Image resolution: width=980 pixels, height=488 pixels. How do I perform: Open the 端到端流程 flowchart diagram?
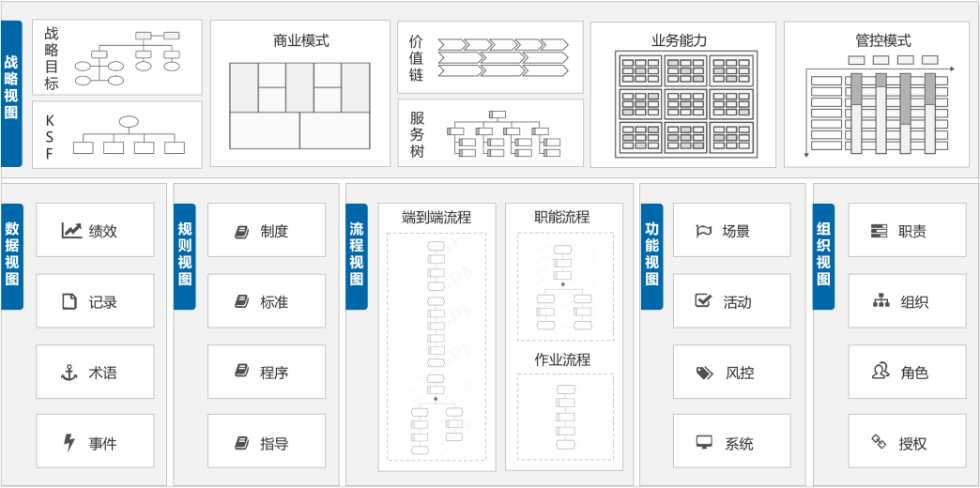[x=436, y=347]
